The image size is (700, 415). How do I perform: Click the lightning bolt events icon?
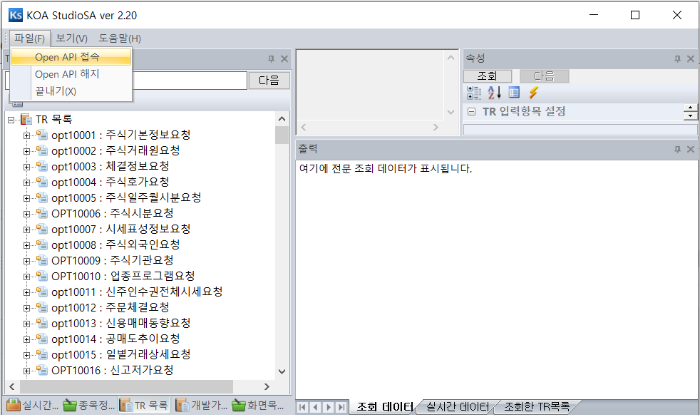pyautogui.click(x=533, y=92)
